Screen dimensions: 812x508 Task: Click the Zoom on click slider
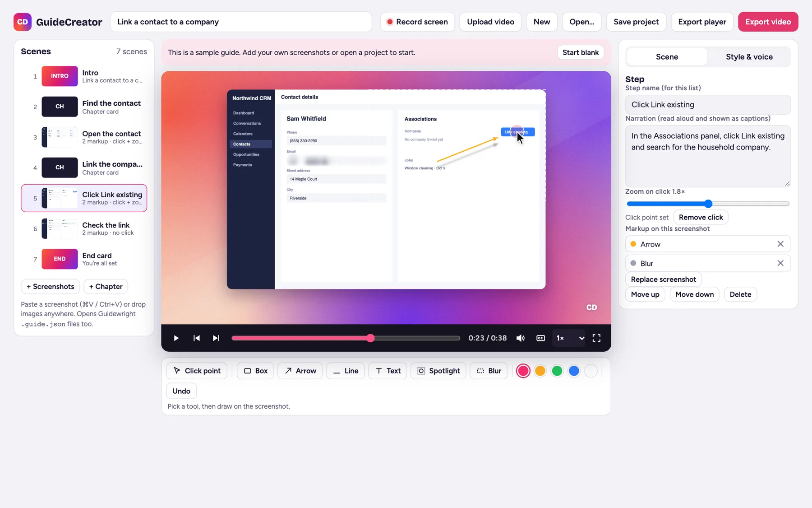(708, 204)
